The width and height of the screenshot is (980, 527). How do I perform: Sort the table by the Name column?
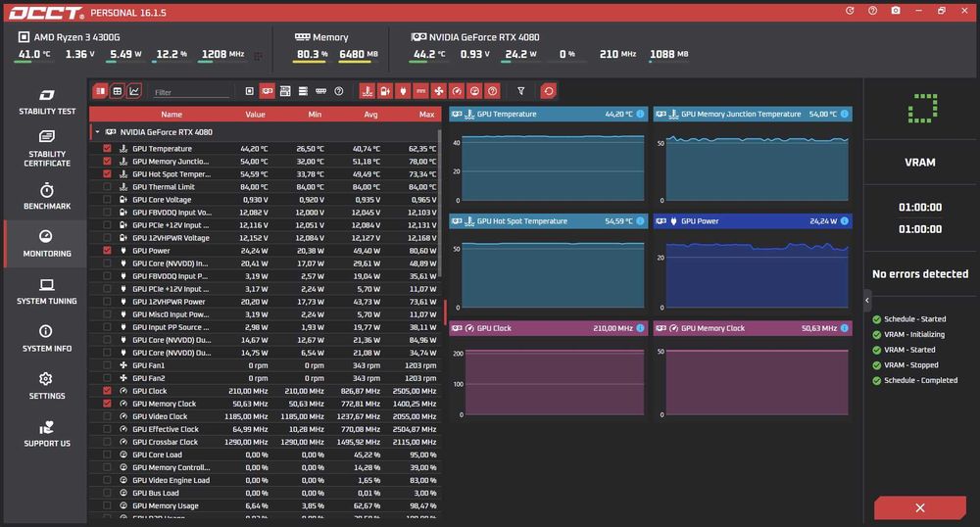tap(171, 115)
